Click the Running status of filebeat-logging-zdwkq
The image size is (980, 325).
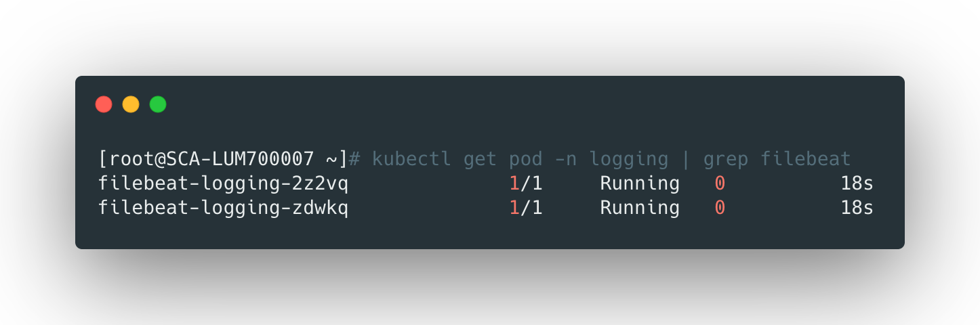pyautogui.click(x=640, y=208)
